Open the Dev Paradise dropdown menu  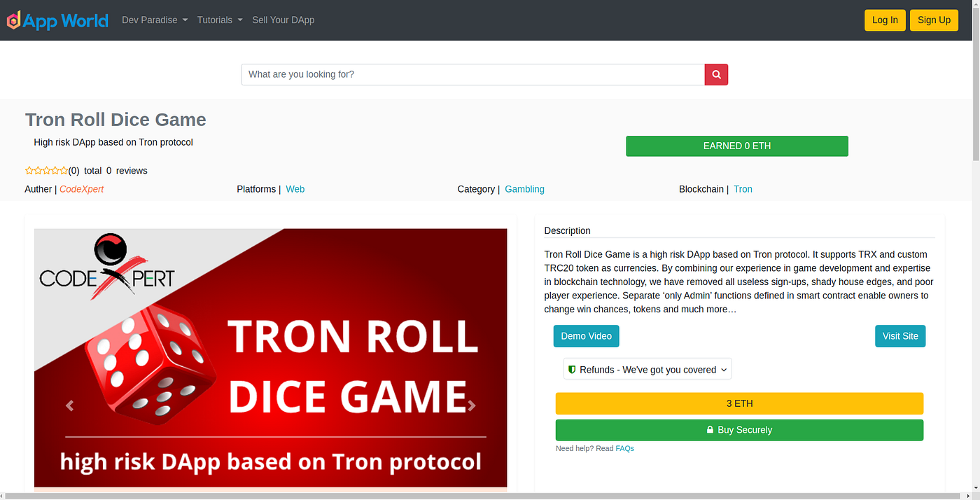[x=155, y=20]
